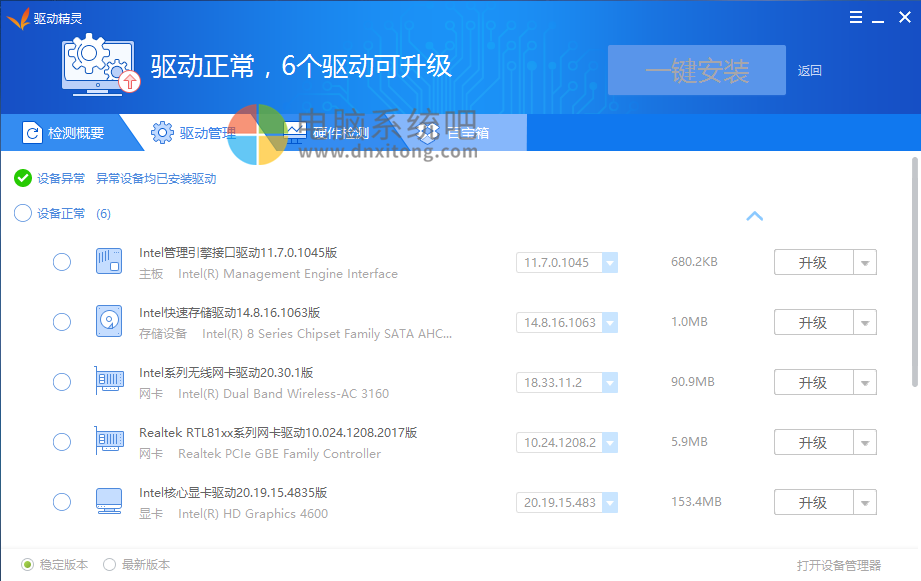Expand 升级 options arrow for Intel核心显卡驱动

pyautogui.click(x=865, y=502)
